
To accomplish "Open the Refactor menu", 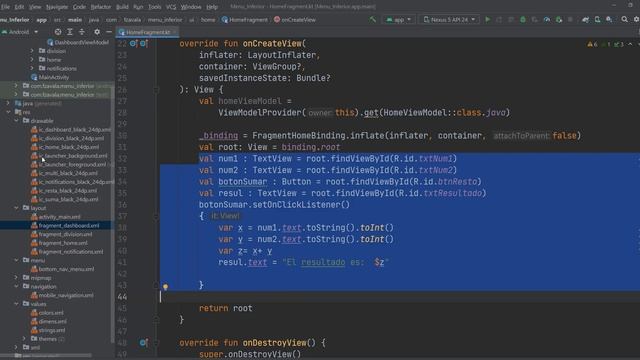I will click(x=101, y=7).
